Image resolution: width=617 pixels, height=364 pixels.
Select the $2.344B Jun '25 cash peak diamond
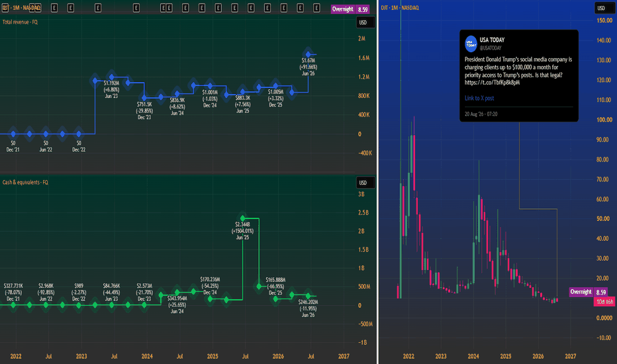[242, 218]
